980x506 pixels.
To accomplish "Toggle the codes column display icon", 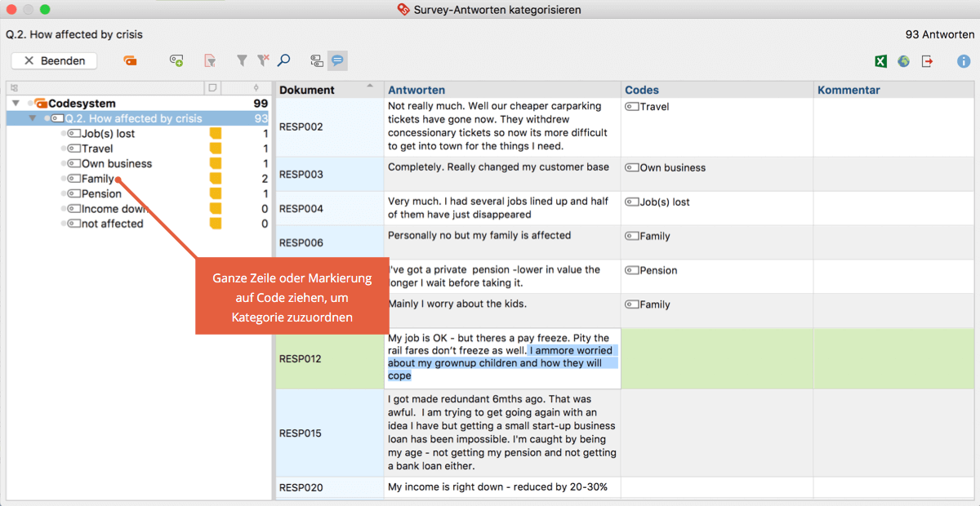I will [317, 61].
